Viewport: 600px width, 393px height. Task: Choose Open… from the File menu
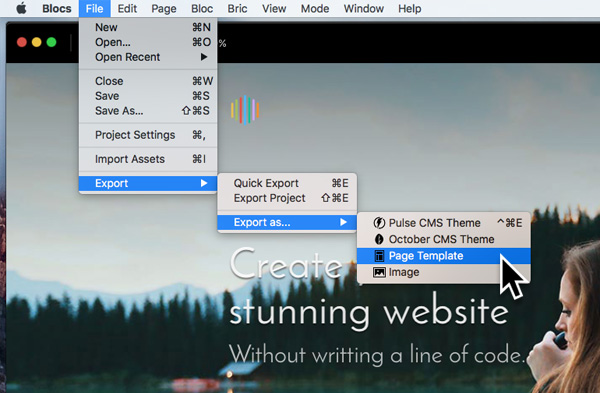click(148, 42)
